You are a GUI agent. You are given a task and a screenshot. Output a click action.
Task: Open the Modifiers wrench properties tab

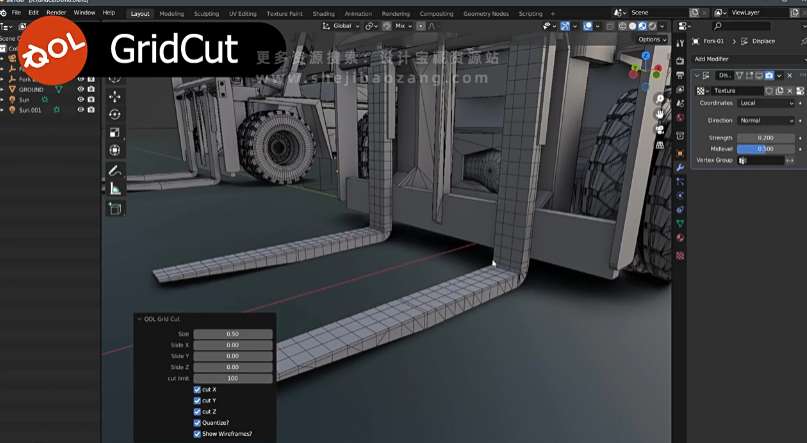[x=680, y=168]
